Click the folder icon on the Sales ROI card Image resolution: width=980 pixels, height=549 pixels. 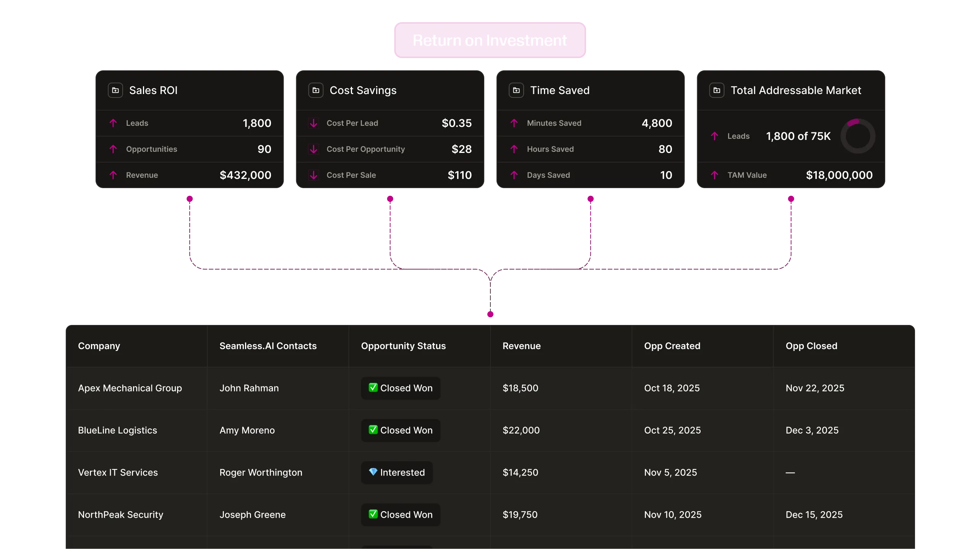tap(115, 90)
